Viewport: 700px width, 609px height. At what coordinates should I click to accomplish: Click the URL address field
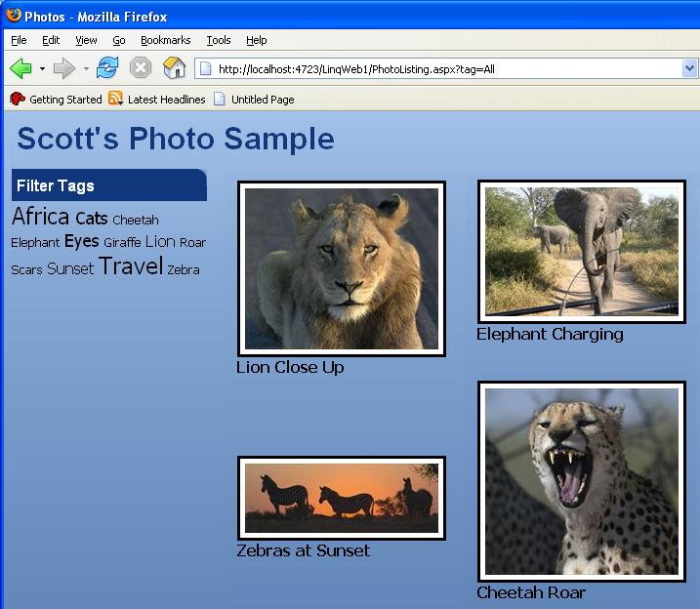coord(444,69)
